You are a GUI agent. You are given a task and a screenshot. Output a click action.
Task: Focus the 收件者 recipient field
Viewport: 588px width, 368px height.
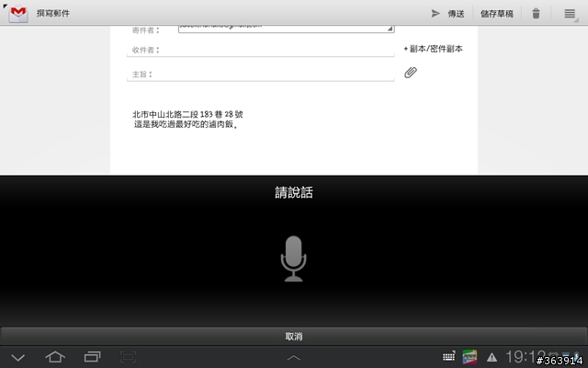click(x=261, y=50)
